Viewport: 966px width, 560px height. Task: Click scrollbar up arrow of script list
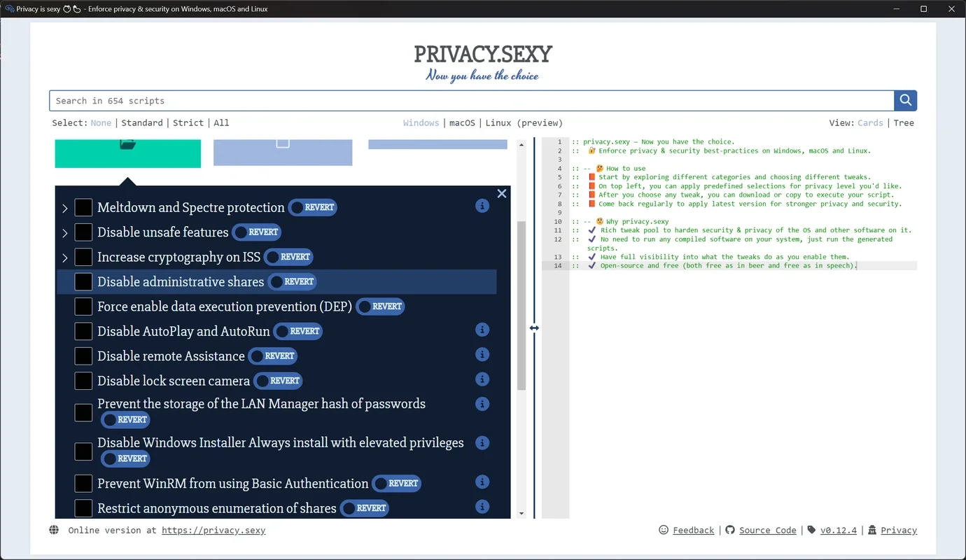[521, 144]
